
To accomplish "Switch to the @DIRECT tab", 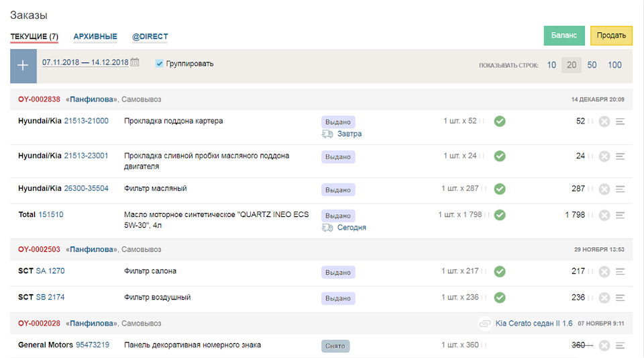I will pyautogui.click(x=150, y=36).
